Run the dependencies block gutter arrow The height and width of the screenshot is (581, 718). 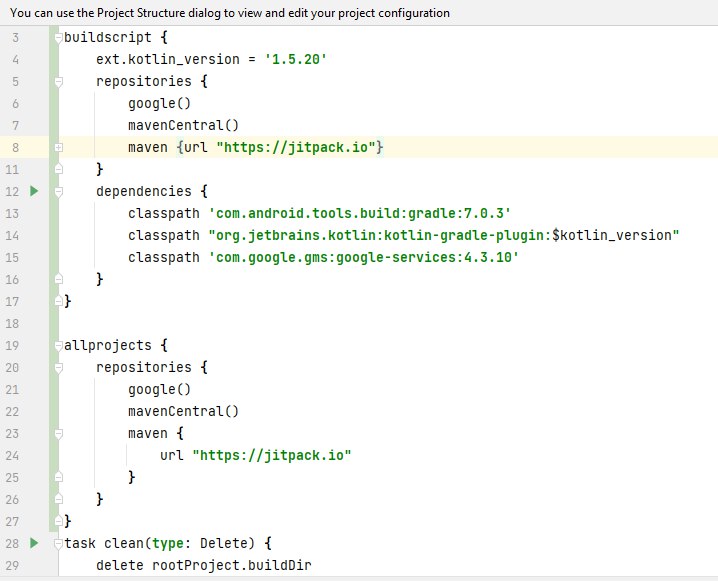34,191
